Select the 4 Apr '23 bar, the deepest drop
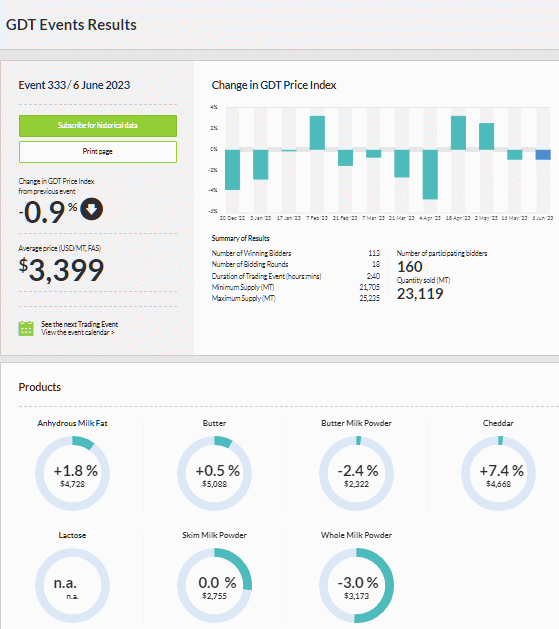The width and height of the screenshot is (559, 629). pyautogui.click(x=430, y=174)
